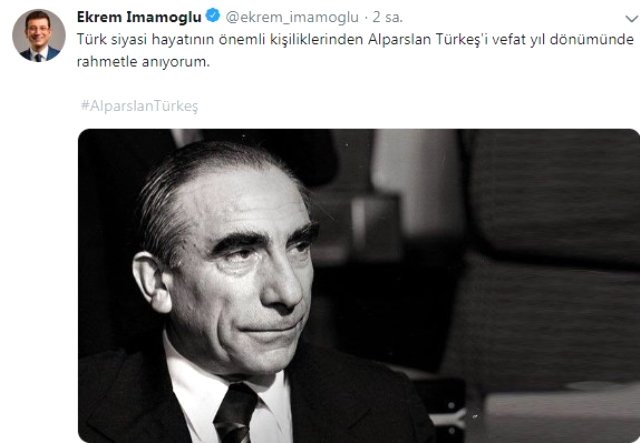The image size is (640, 443).
Task: Click the blue verified badge icon
Action: pos(213,16)
